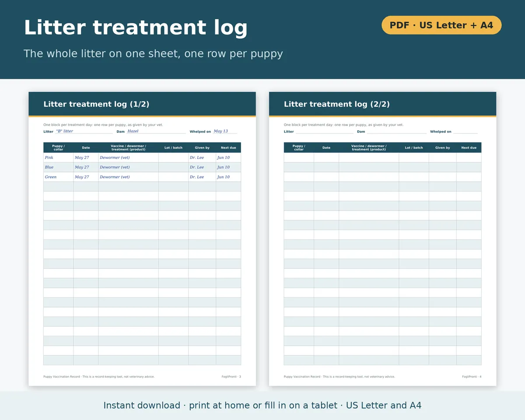
Task: Click the empty Lot / batch cell in the Green row
Action: (173, 177)
